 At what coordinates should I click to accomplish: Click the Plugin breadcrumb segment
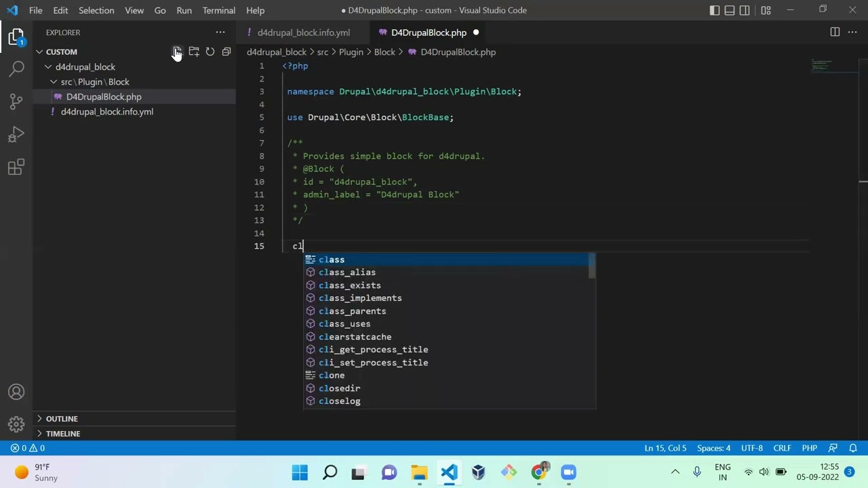point(351,52)
